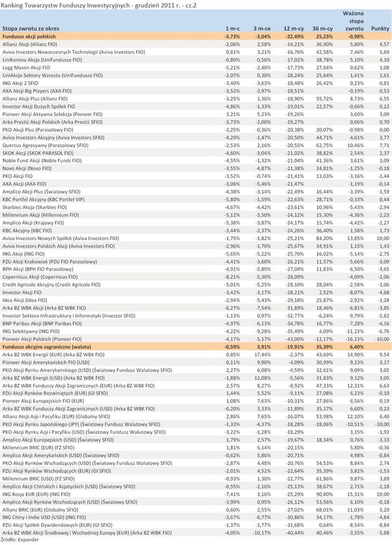Select 'Pioneer Akcji Amerykańskich FIO (USD)'
Viewport: 392px width, 545px height.
46,363
